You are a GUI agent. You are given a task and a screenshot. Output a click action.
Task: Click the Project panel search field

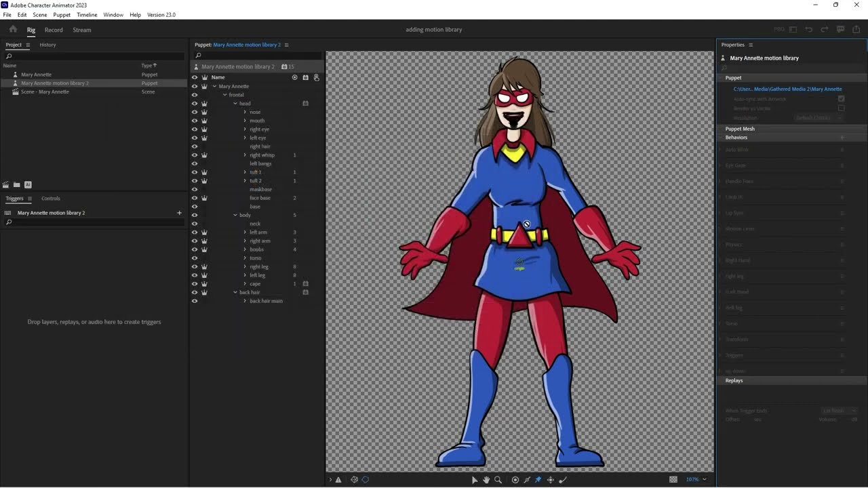[94, 56]
